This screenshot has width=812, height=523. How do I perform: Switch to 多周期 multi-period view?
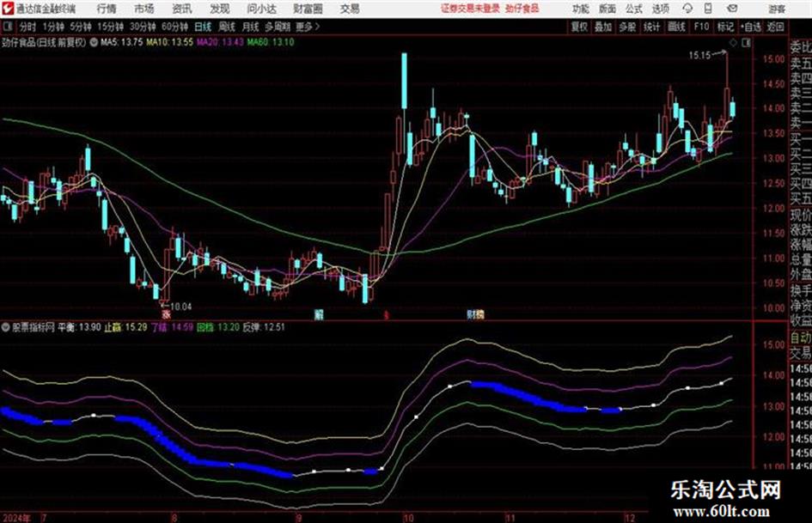[x=278, y=27]
